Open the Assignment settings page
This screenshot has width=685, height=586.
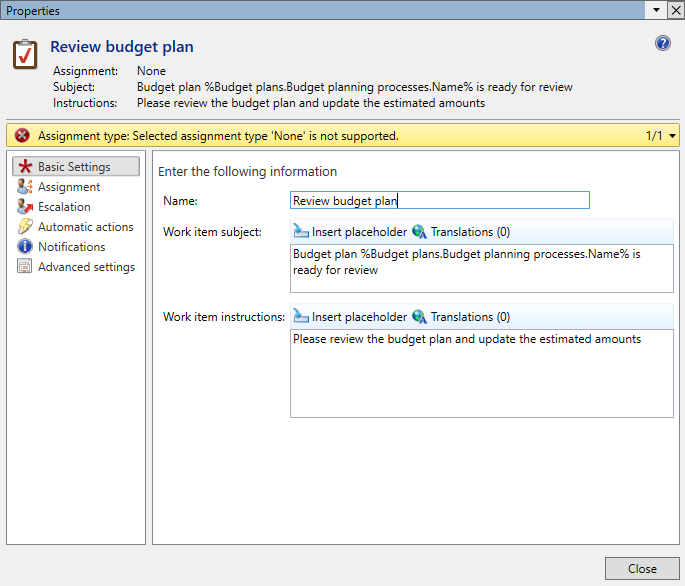tap(69, 187)
